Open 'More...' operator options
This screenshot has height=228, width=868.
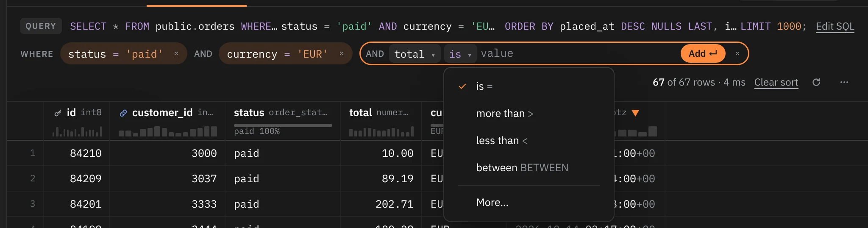coord(529,203)
